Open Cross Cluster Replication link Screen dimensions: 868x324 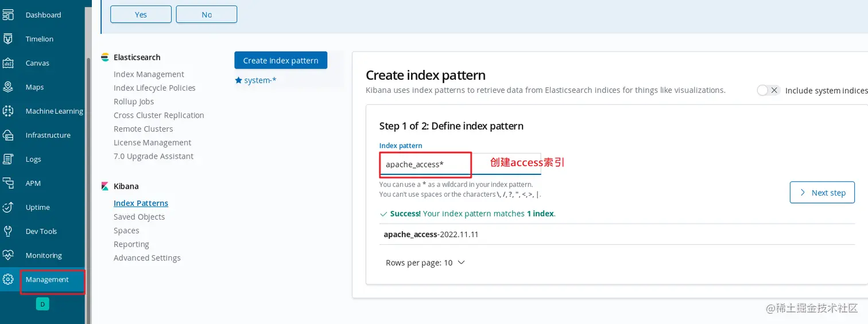159,115
